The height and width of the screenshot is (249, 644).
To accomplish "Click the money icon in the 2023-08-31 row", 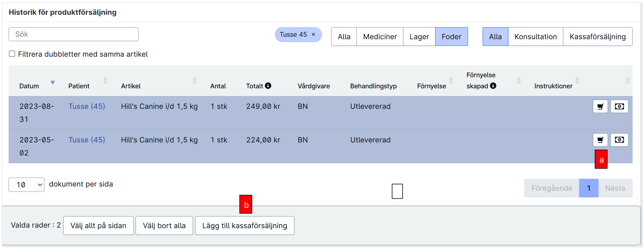I will click(619, 107).
